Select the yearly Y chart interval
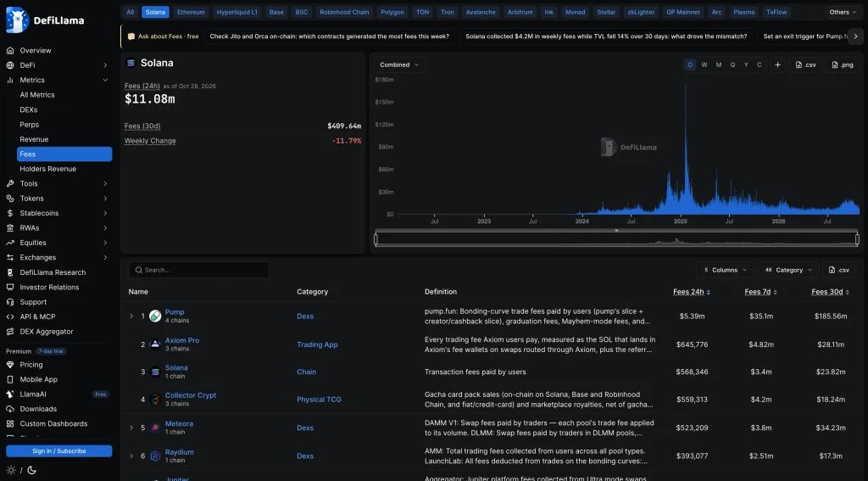The image size is (868, 481). click(746, 64)
